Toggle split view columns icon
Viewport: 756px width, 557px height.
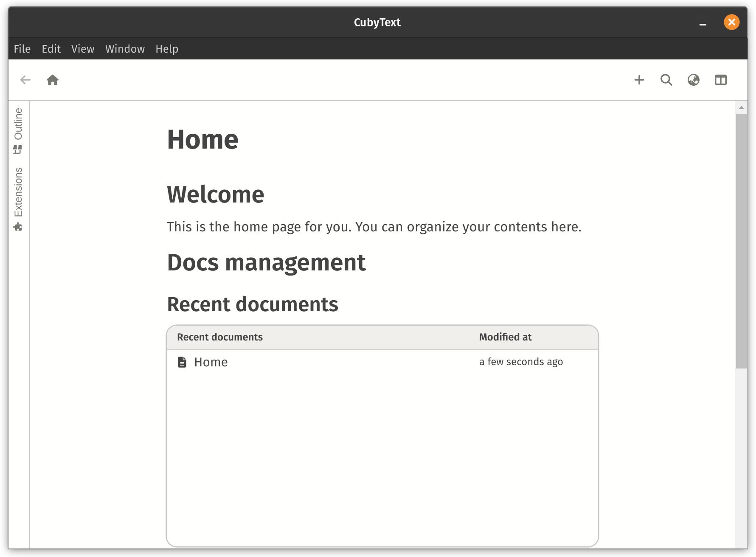coord(721,80)
